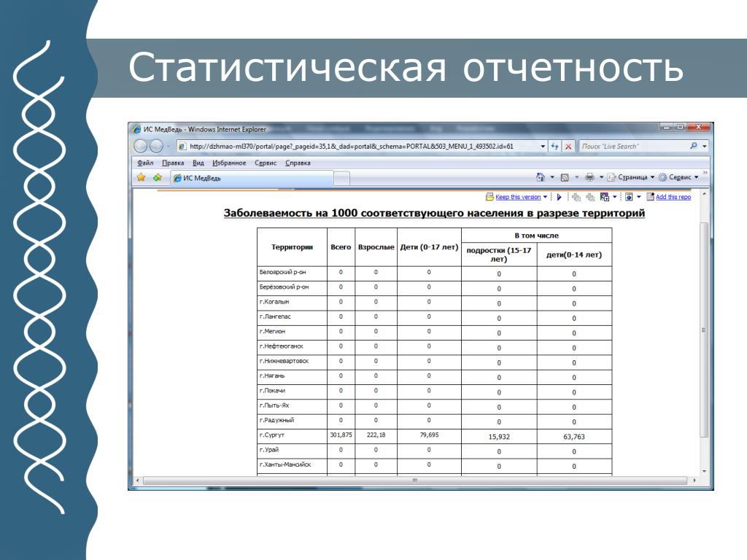This screenshot has width=747, height=560.
Task: Expand the Home button dropdown arrow
Action: tap(552, 177)
